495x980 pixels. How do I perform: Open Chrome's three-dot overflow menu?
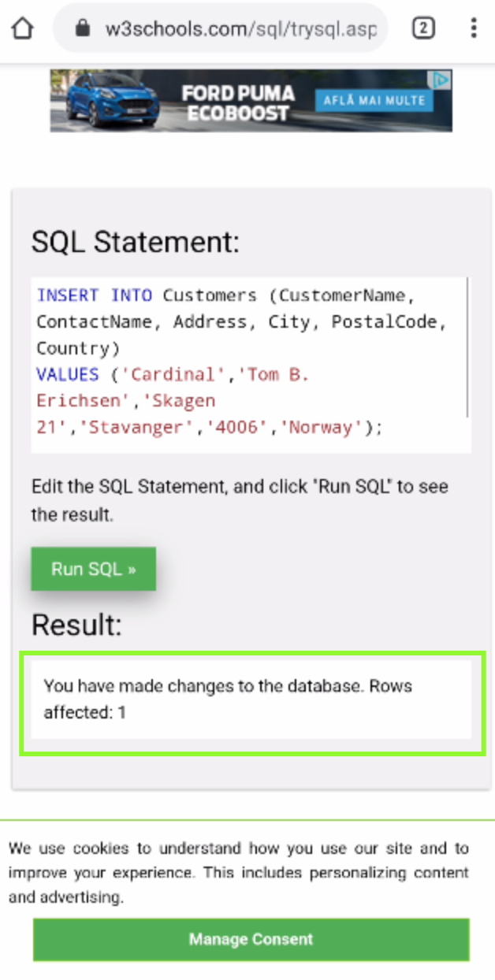[x=473, y=28]
